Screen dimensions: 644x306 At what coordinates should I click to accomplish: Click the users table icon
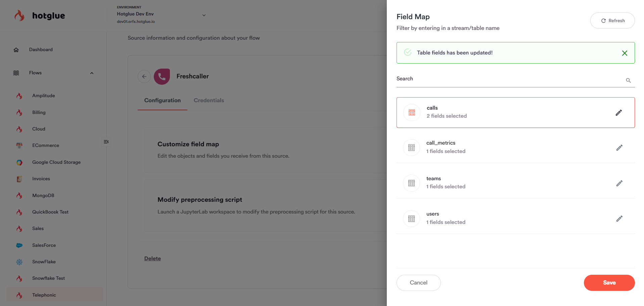411,219
